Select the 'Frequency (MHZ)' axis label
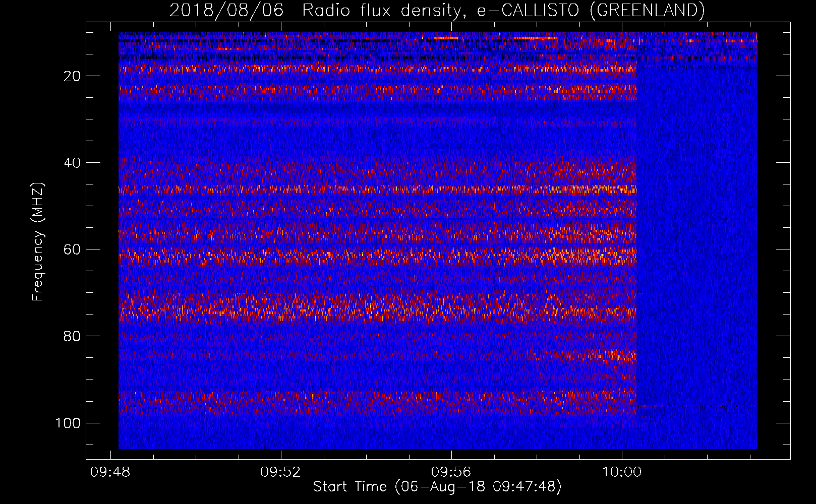Image resolution: width=816 pixels, height=504 pixels. 38,241
